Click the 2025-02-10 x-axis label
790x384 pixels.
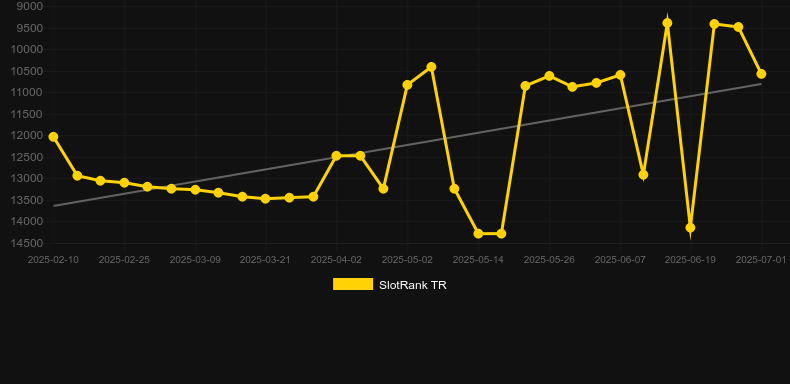pyautogui.click(x=53, y=260)
